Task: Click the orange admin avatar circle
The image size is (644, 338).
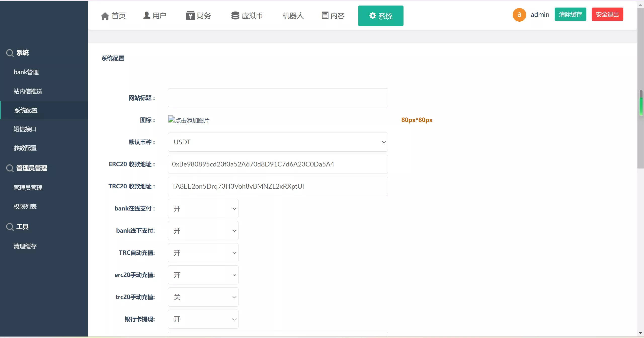Action: point(519,15)
